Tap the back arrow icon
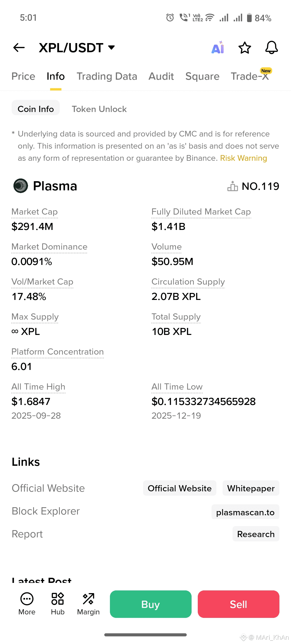This screenshot has width=291, height=644. coord(19,48)
